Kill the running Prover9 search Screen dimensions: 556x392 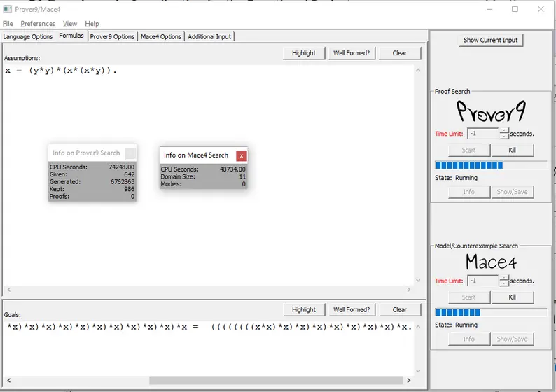(513, 150)
